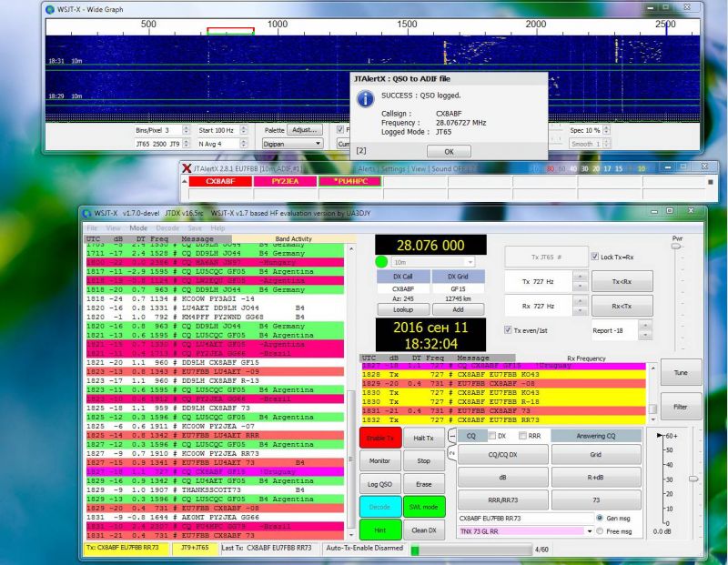Click the Monitor button
Viewport: 728px width, 565px height.
(x=379, y=460)
